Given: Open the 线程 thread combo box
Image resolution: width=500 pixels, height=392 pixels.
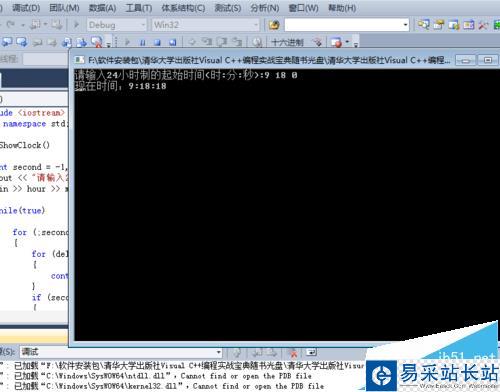Looking at the screenshot, I should (x=45, y=59).
